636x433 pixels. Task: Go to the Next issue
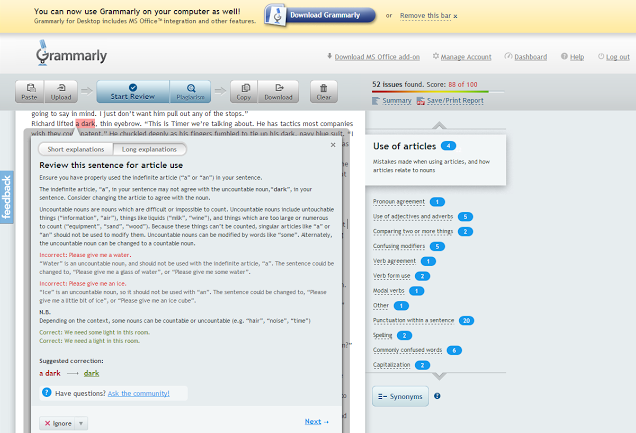(x=316, y=422)
